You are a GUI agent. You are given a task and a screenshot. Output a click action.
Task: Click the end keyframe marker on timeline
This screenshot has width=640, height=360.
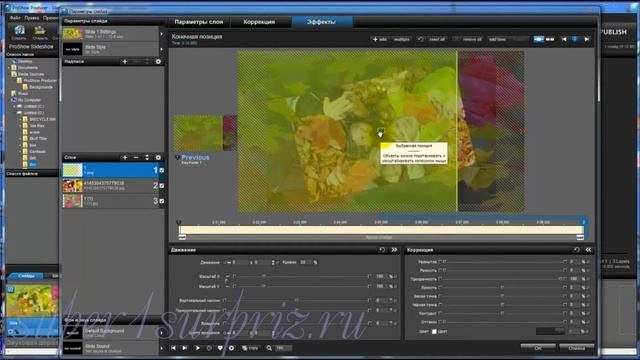tap(584, 222)
